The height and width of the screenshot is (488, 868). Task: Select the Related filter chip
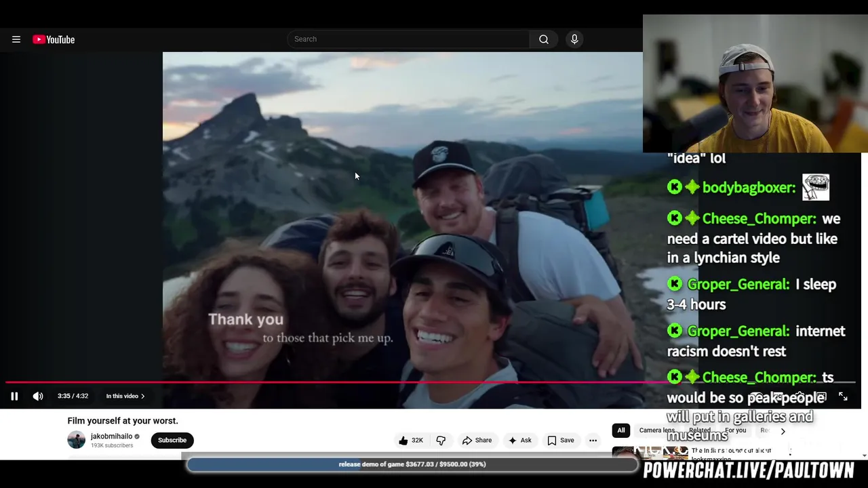coord(700,430)
